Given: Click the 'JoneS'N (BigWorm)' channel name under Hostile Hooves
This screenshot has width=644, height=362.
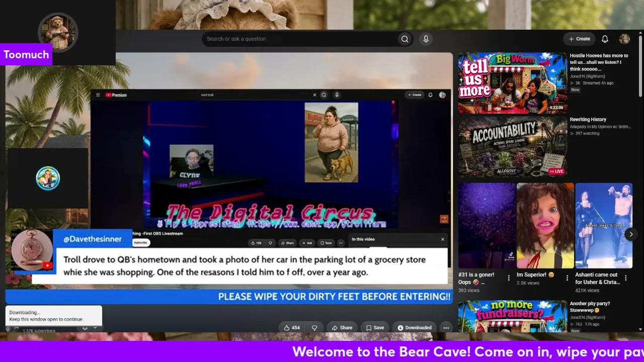Looking at the screenshot, I should click(588, 76).
